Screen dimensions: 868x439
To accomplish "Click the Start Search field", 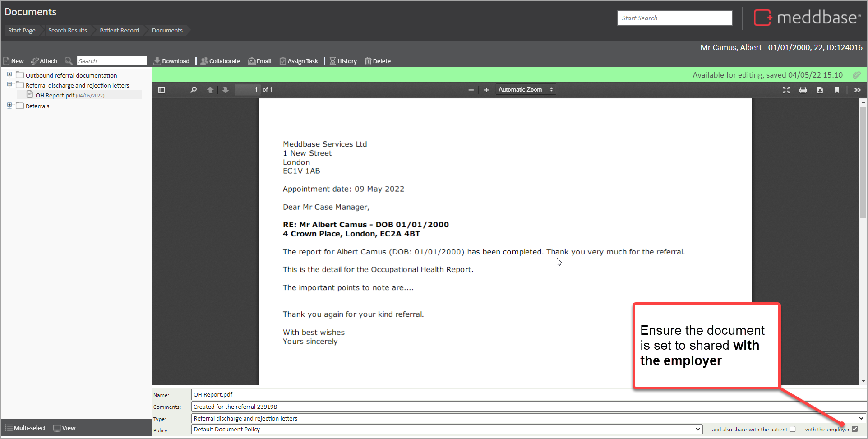I will click(674, 18).
